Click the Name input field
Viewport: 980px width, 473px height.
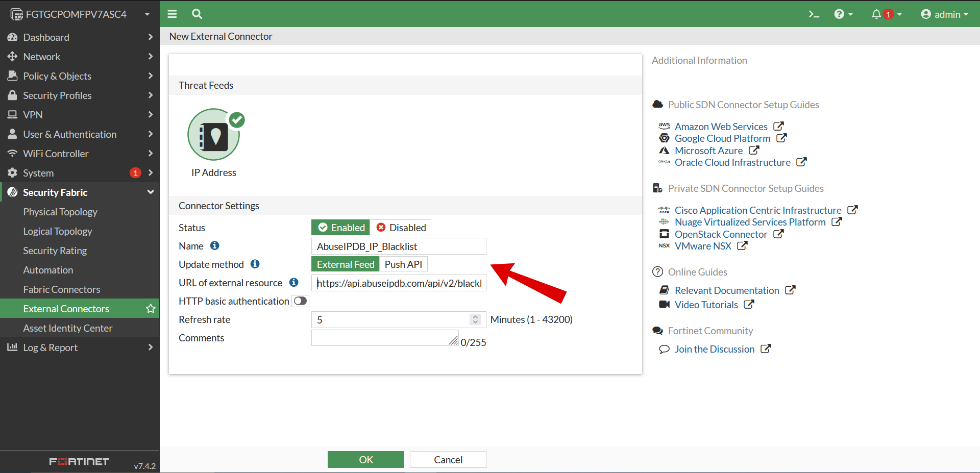[399, 246]
